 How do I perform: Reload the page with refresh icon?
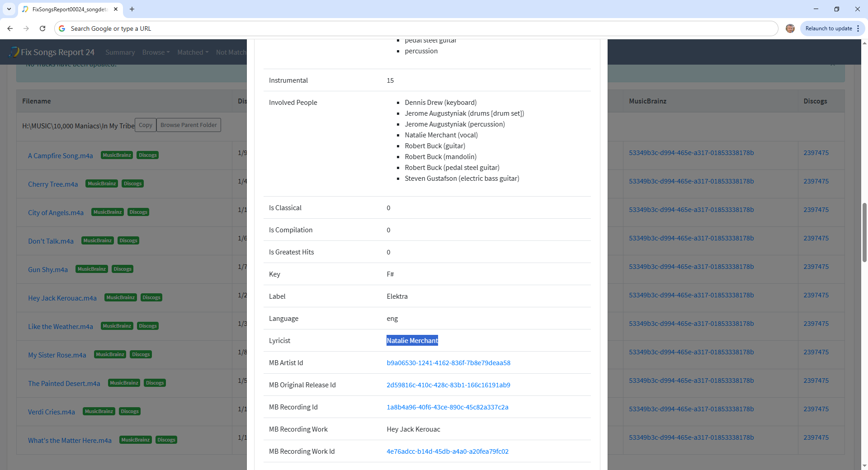[x=42, y=28]
